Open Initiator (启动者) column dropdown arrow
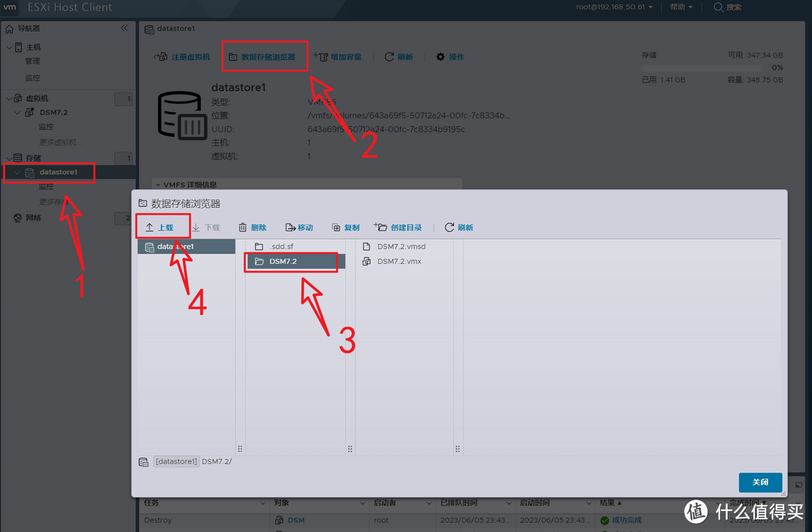Screen dimensions: 812x532 pyautogui.click(x=429, y=503)
